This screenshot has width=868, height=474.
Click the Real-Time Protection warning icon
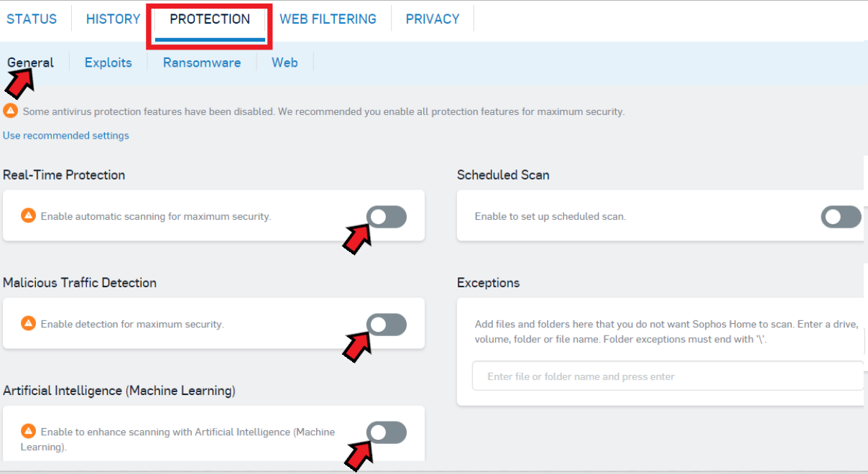28,215
